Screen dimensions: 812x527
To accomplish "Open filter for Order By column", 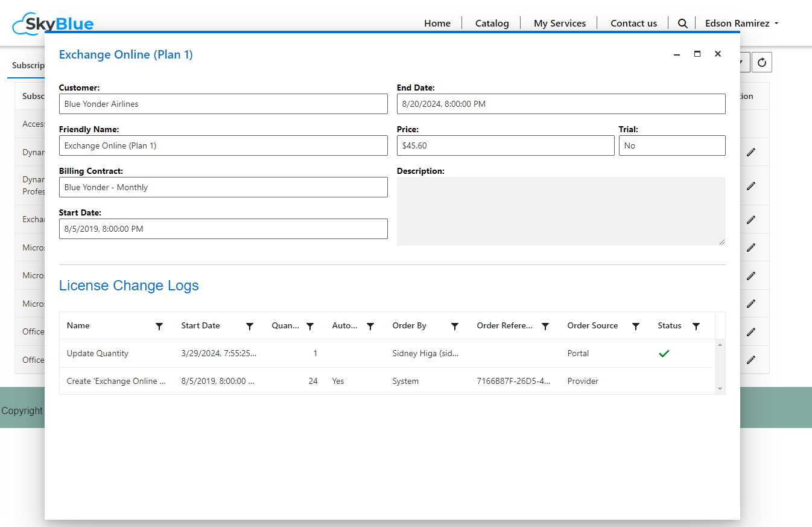I will 455,326.
